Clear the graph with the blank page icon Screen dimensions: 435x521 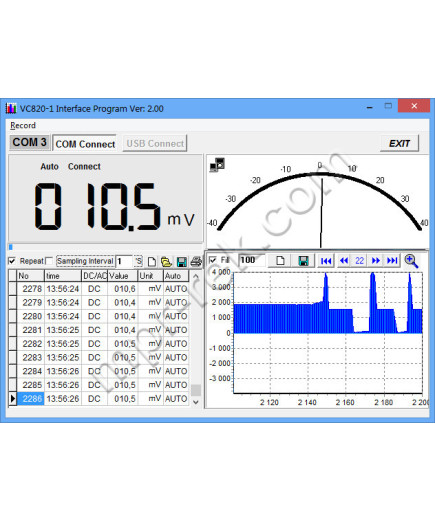point(280,261)
